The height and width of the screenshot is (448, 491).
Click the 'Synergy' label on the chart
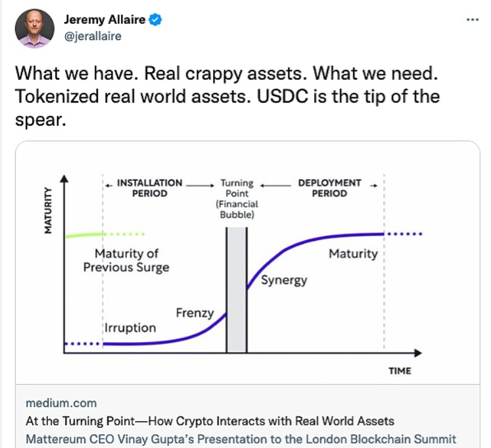click(x=284, y=280)
